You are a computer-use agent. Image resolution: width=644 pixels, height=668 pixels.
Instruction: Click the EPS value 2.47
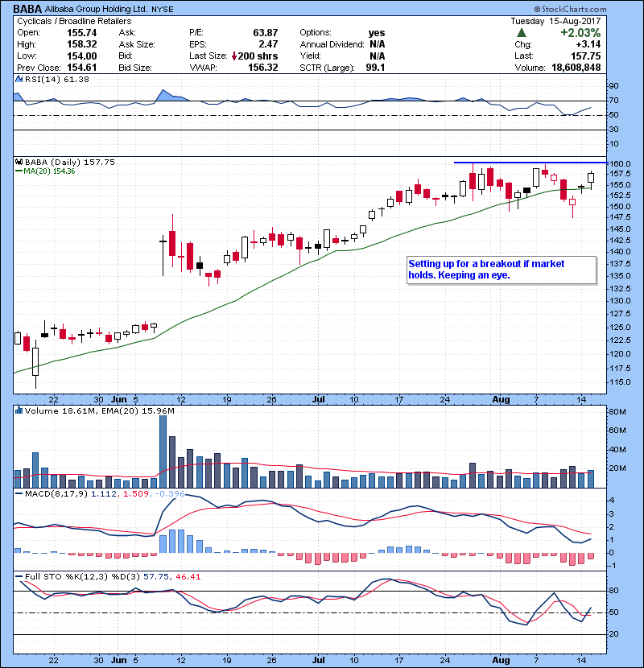coord(268,44)
